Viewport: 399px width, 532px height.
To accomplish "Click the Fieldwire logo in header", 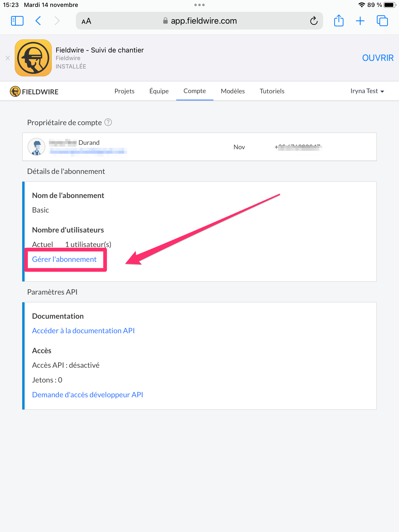I will [x=34, y=92].
